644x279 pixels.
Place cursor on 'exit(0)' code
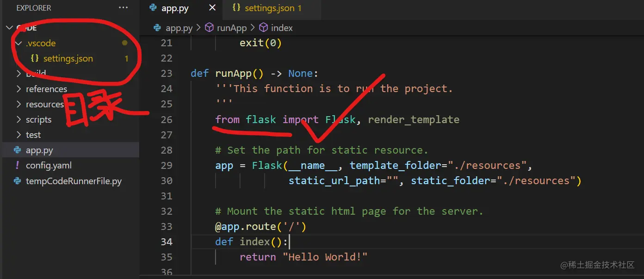[260, 43]
